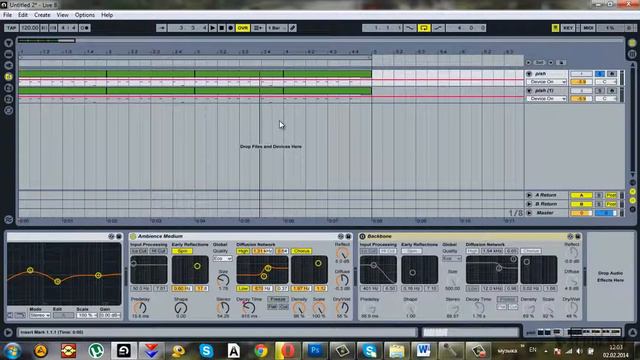Solo the plah (1) track
Image resolution: width=640 pixels, height=360 pixels.
pos(600,91)
